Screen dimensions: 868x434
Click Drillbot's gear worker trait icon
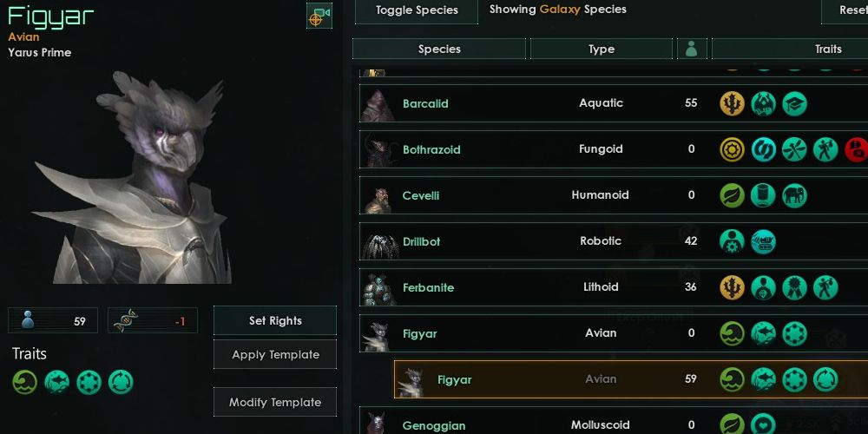[733, 241]
